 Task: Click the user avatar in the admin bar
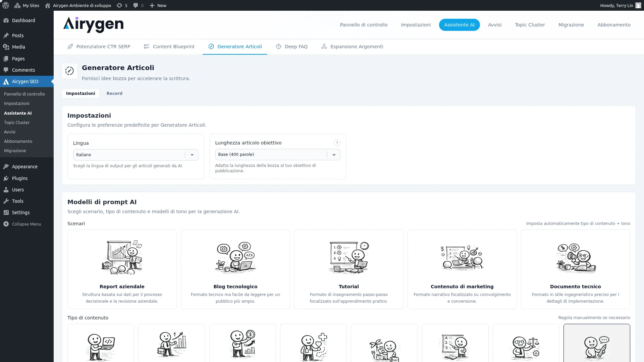pyautogui.click(x=638, y=5)
